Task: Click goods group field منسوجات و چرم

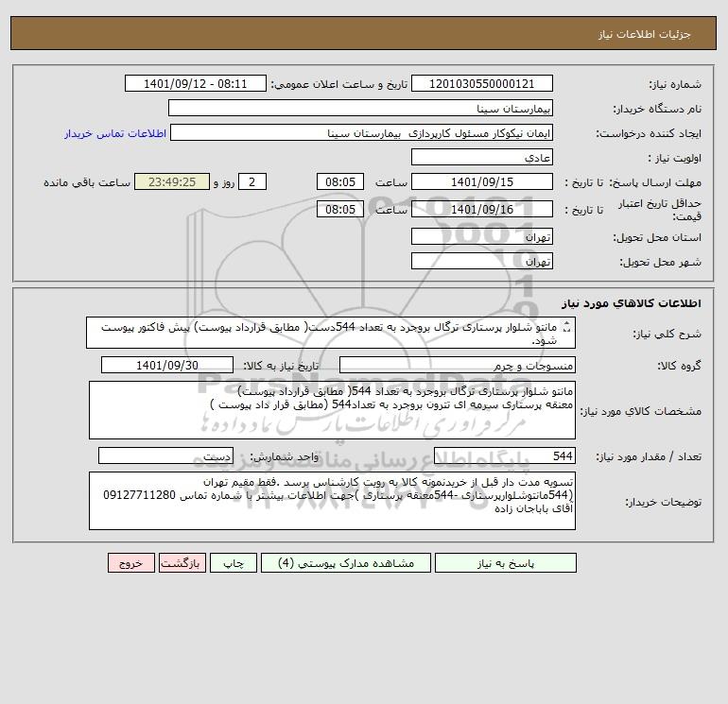Action: click(x=458, y=365)
